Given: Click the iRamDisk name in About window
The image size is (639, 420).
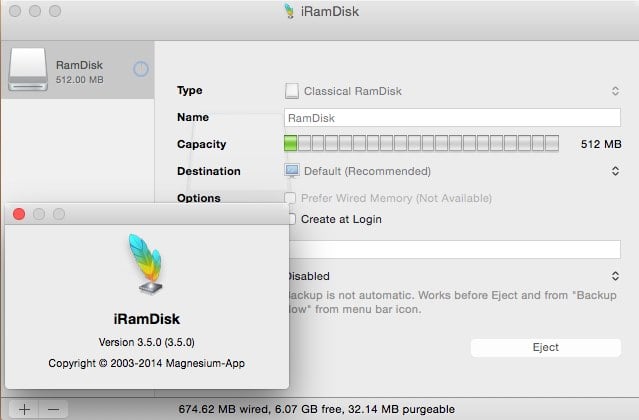Looking at the screenshot, I should coord(147,319).
